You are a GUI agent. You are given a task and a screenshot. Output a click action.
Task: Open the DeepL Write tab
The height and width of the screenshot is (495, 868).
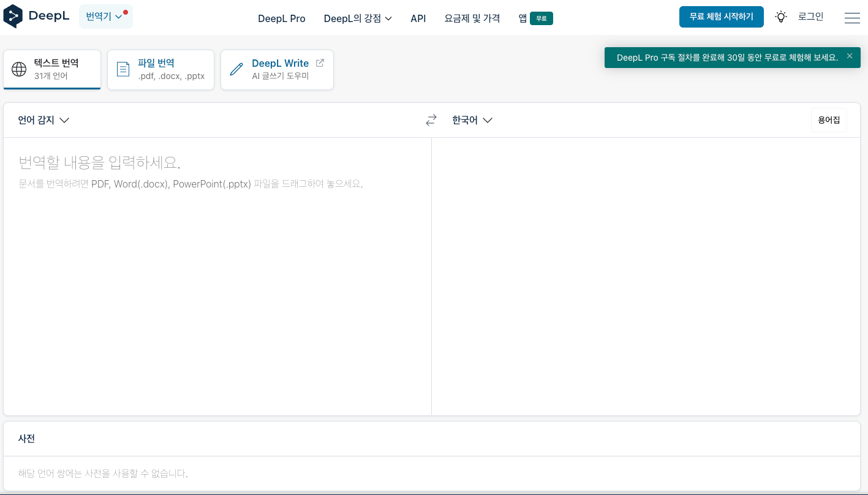[277, 69]
